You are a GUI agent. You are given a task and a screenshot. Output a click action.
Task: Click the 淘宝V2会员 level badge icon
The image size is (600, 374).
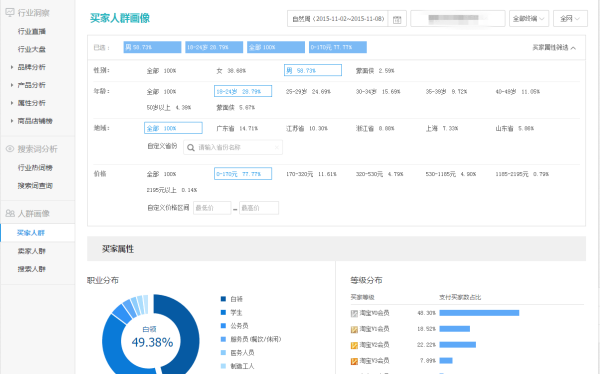coord(354,345)
